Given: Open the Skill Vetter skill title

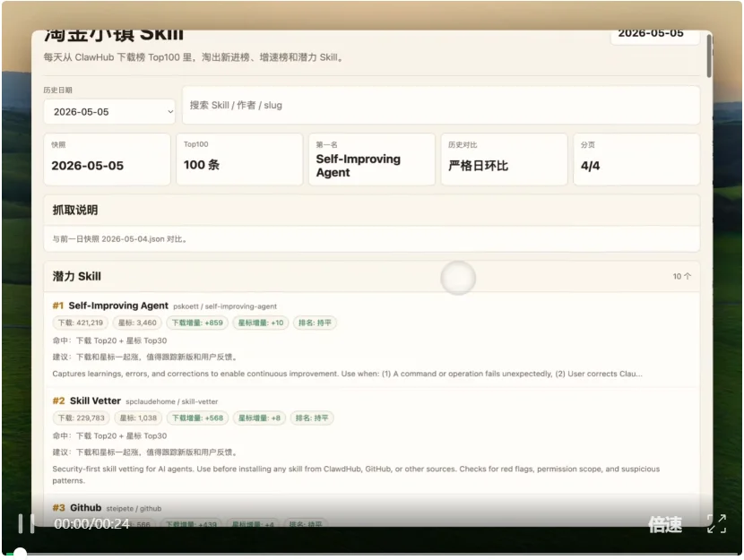Looking at the screenshot, I should point(95,401).
